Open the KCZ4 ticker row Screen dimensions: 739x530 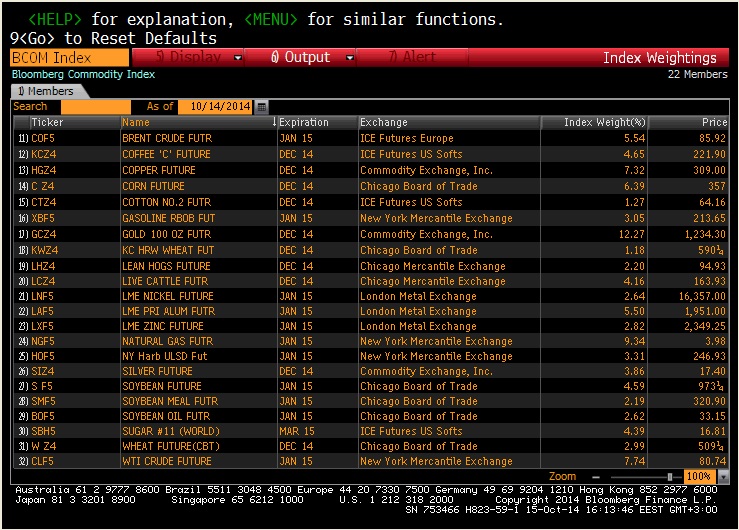[x=43, y=155]
